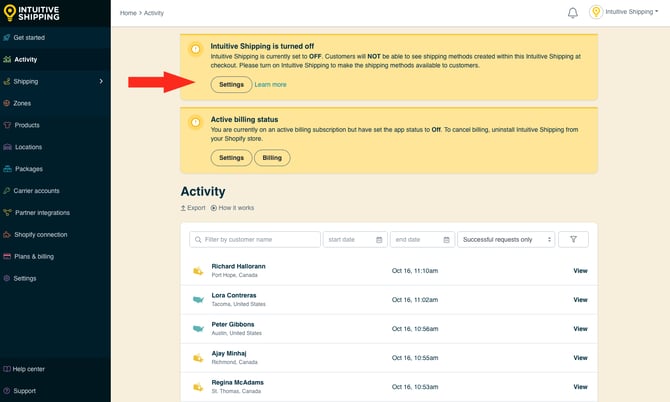View Regina McAdams's request

pyautogui.click(x=580, y=387)
